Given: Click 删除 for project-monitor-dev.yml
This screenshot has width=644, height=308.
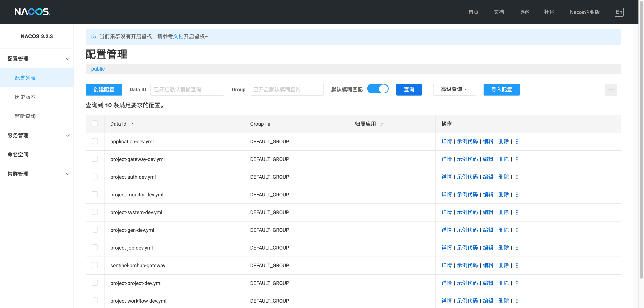Looking at the screenshot, I should click(503, 195).
